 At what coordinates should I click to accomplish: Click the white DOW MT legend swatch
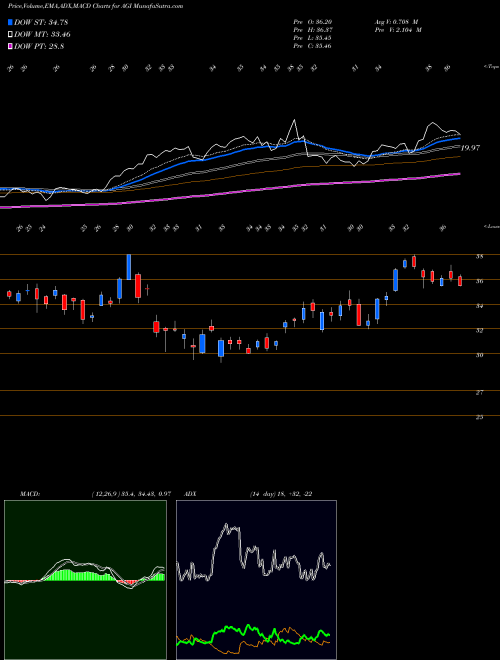coord(11,35)
